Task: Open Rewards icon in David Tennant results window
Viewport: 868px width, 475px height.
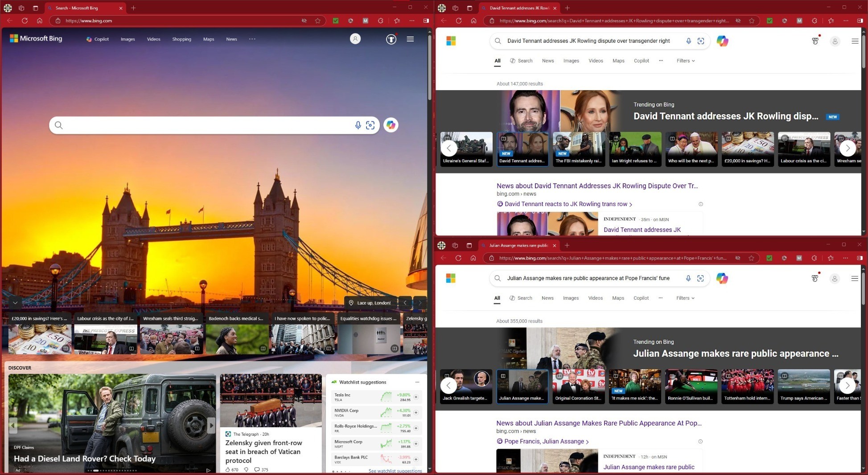Action: [815, 41]
